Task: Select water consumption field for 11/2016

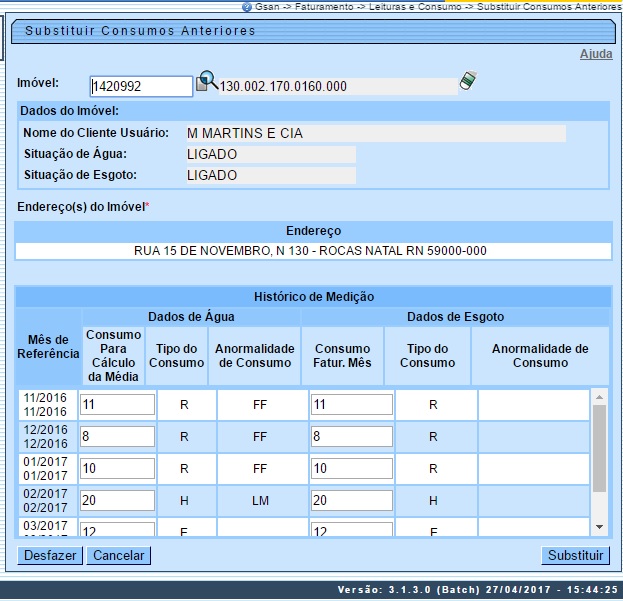Action: tap(119, 405)
